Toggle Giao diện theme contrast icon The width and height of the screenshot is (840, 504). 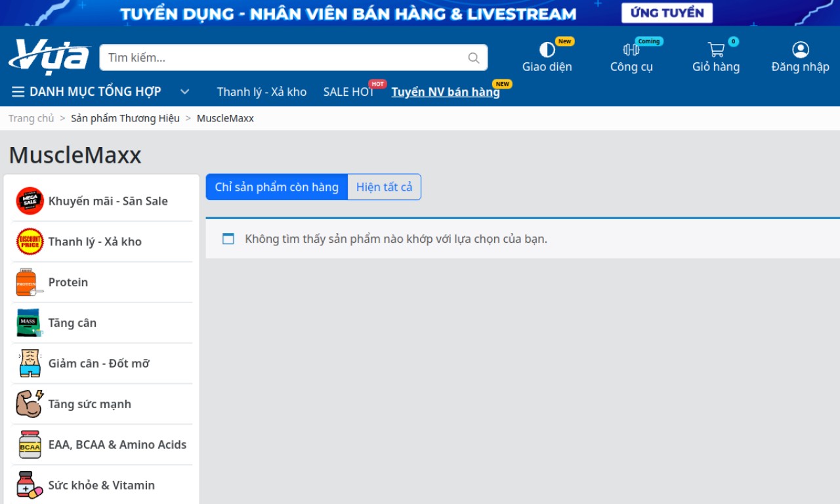coord(547,50)
